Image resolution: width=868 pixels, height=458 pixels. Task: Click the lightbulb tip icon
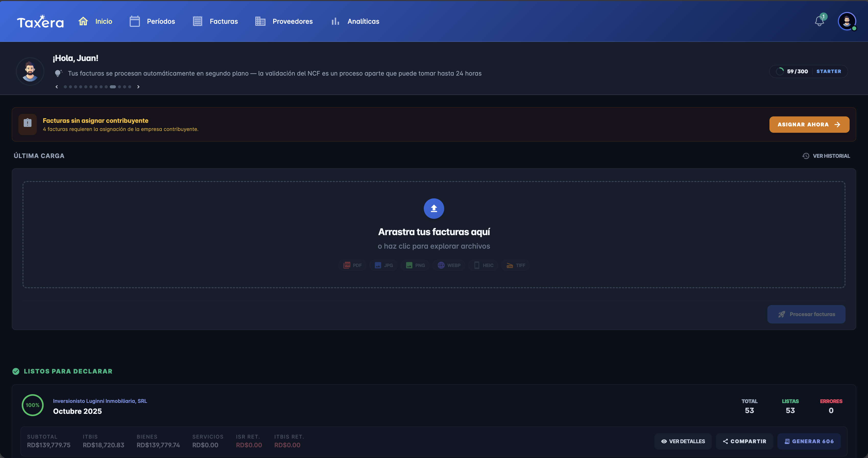click(x=59, y=73)
